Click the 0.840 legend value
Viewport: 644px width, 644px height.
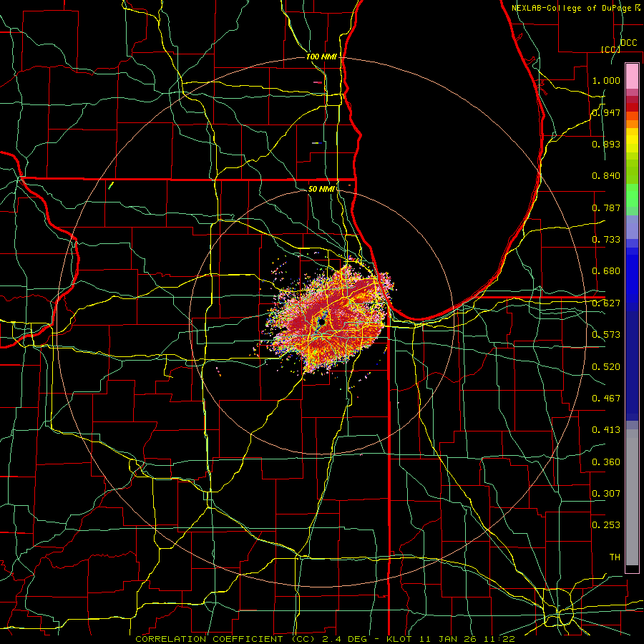(606, 176)
